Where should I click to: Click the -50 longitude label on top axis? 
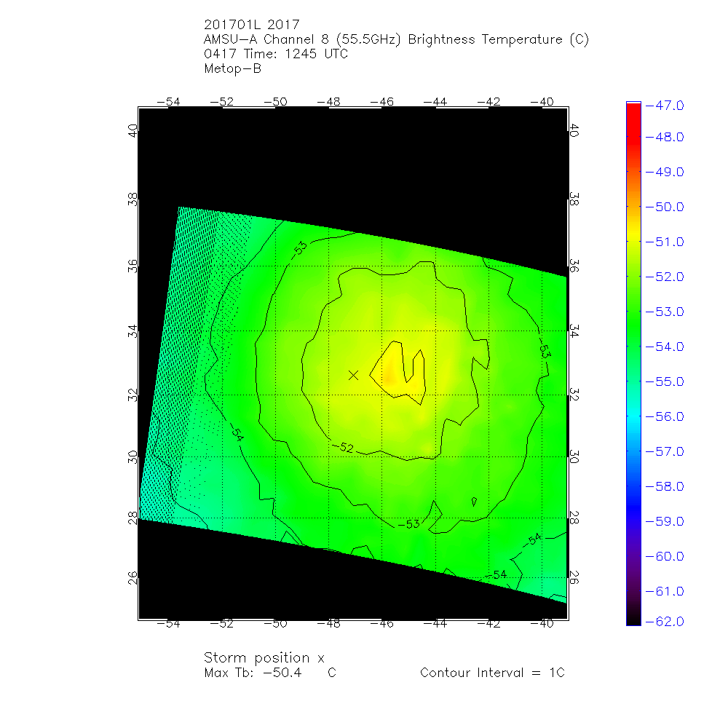(x=275, y=102)
